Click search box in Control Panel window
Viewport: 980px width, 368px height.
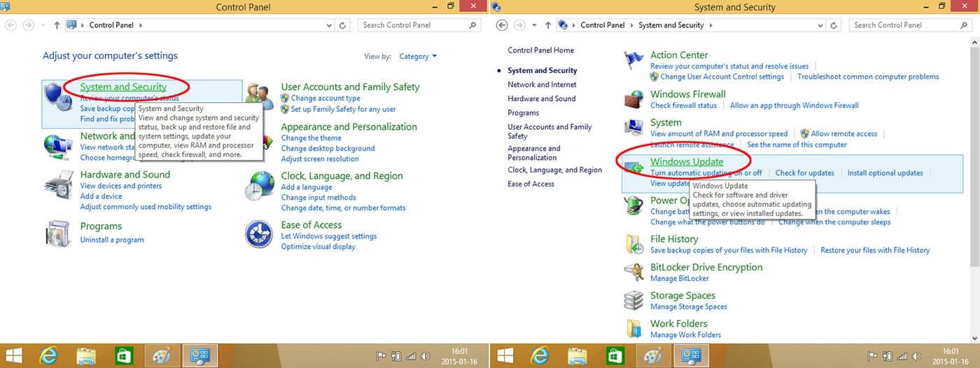(x=419, y=25)
